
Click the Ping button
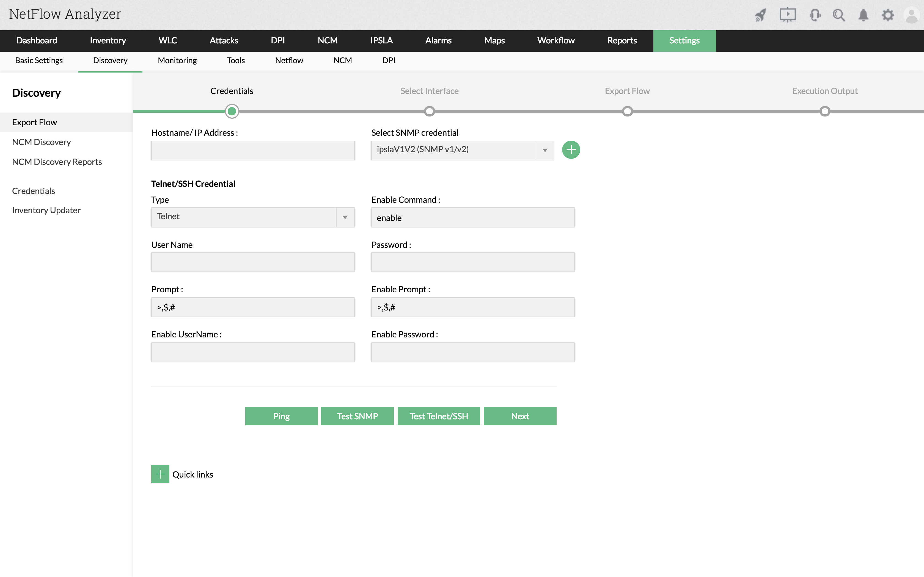tap(281, 416)
